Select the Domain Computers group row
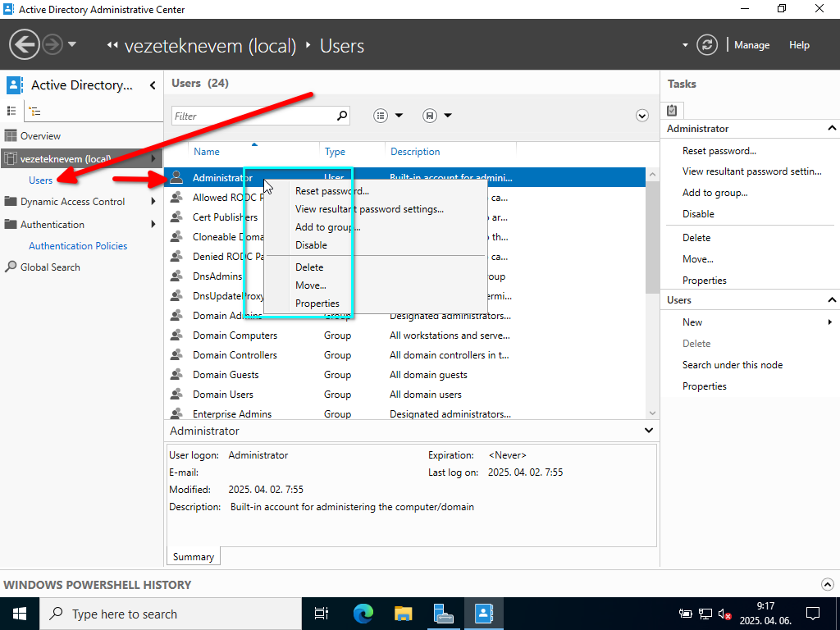Screen dimensions: 840x630 coord(235,336)
